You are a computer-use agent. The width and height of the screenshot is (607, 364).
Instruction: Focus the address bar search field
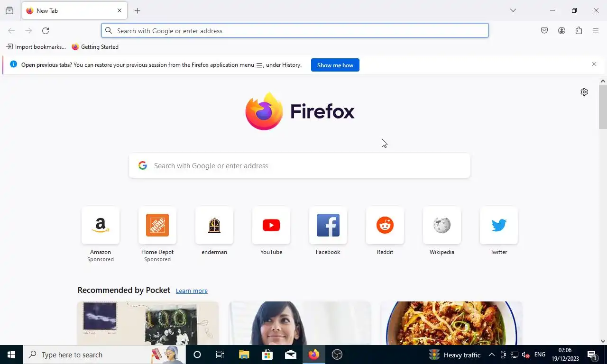pyautogui.click(x=295, y=31)
